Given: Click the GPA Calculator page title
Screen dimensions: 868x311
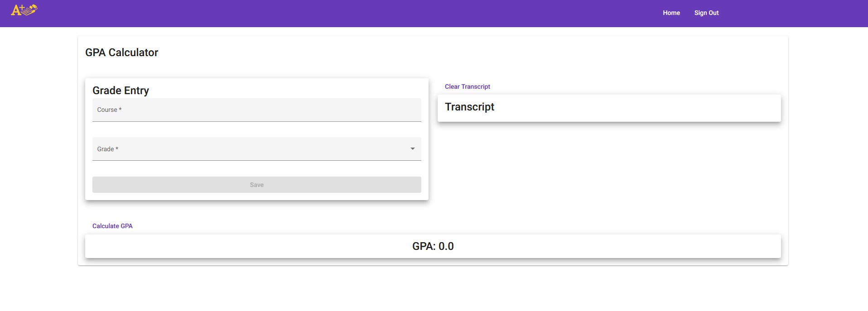Looking at the screenshot, I should [x=122, y=52].
